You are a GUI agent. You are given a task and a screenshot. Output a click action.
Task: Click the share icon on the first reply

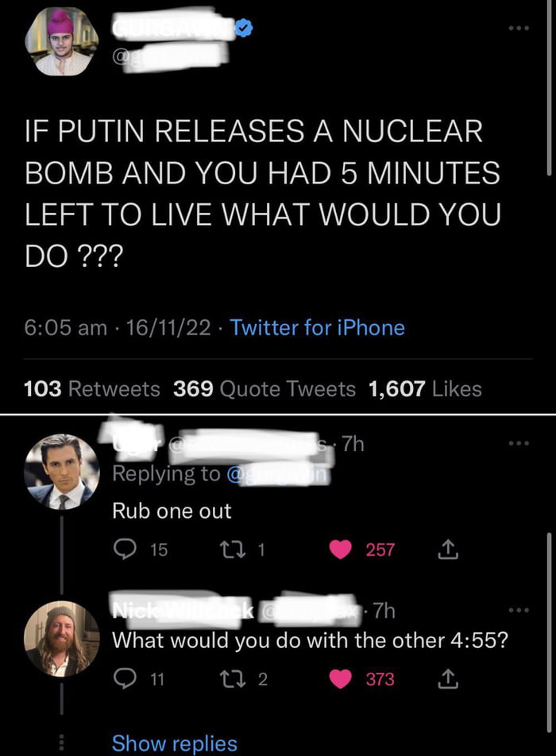tap(446, 549)
